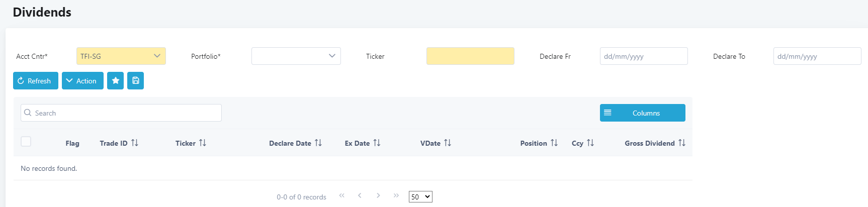Open the Columns chooser button
This screenshot has width=868, height=207.
tap(642, 113)
